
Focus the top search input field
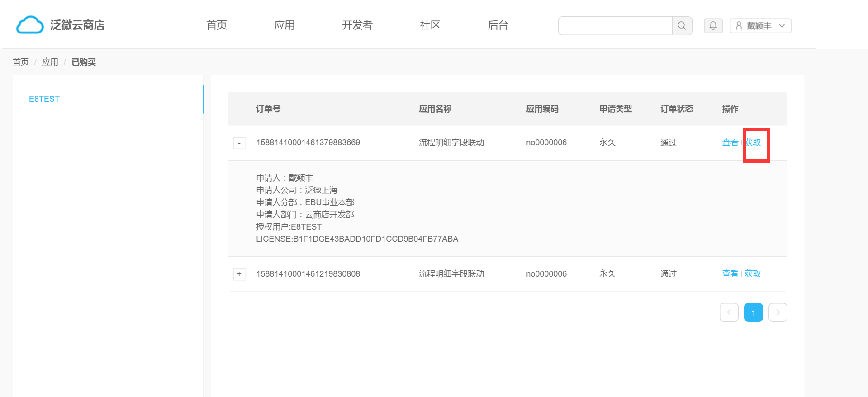[616, 26]
